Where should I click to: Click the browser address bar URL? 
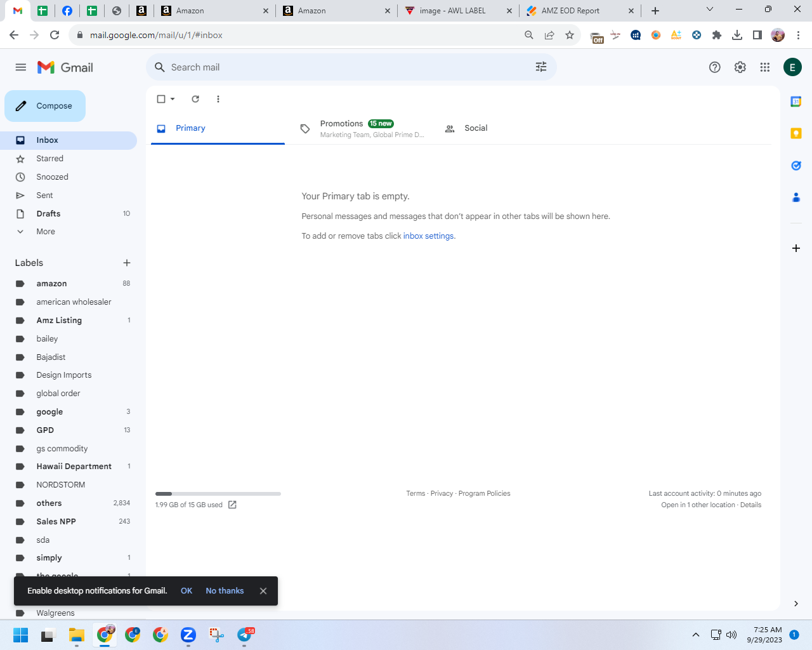point(156,35)
